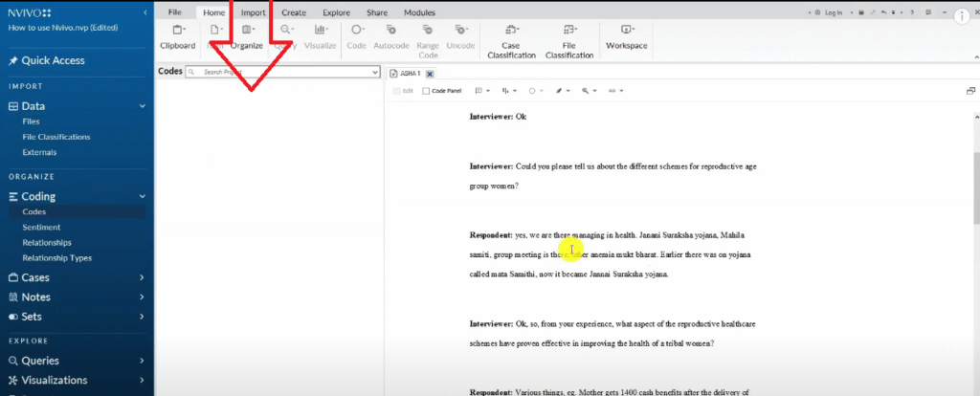
Task: Click the save icon in title bar
Action: [x=861, y=12]
